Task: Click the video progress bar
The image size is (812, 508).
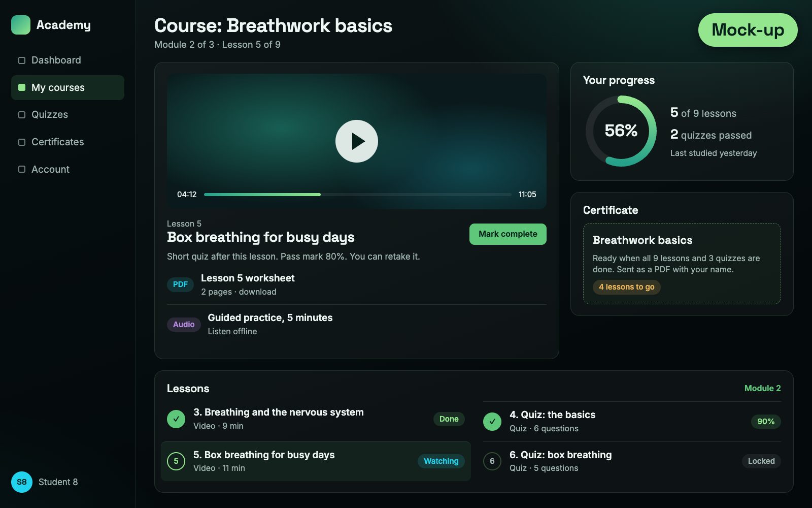Action: pyautogui.click(x=358, y=195)
